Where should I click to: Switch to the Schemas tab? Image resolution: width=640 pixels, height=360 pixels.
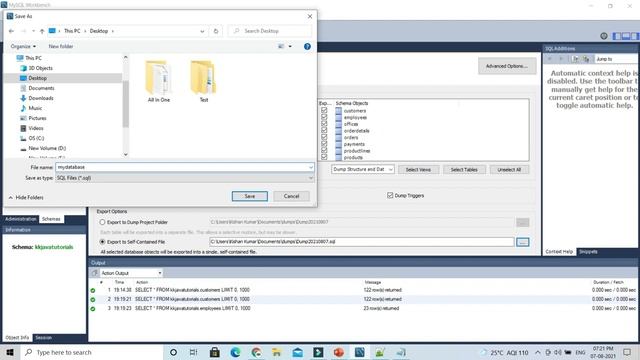[x=51, y=219]
